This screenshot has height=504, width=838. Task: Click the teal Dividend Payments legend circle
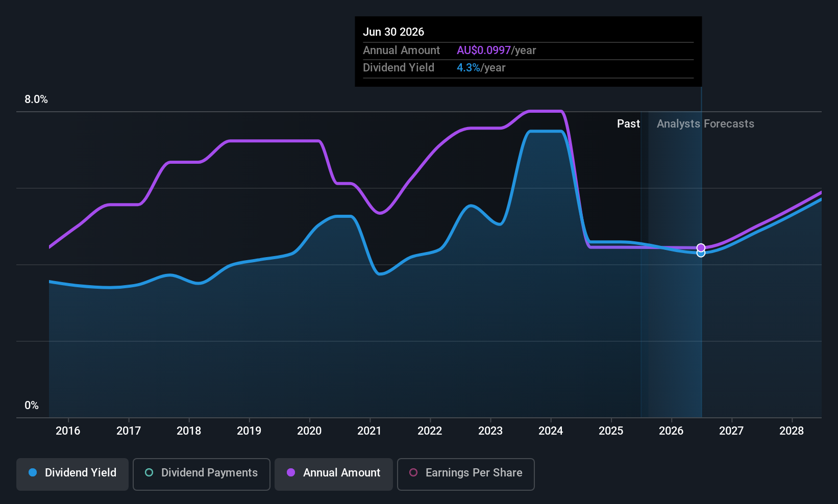[149, 472]
